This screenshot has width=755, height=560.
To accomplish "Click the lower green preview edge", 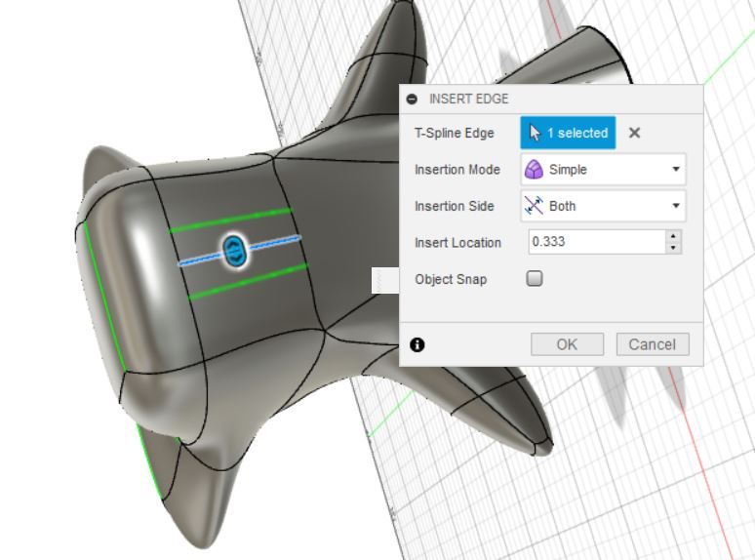I will [248, 282].
